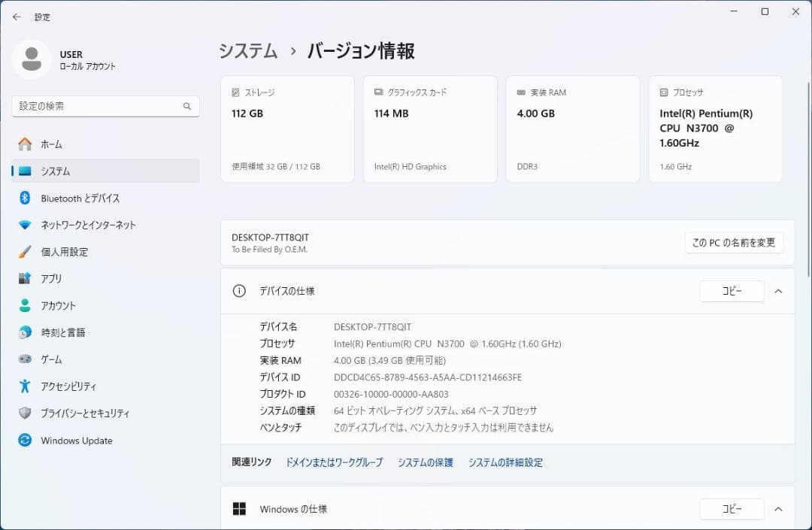The height and width of the screenshot is (530, 812).
Task: Click the 実装 RAM 4.00 GB card
Action: pos(573,129)
